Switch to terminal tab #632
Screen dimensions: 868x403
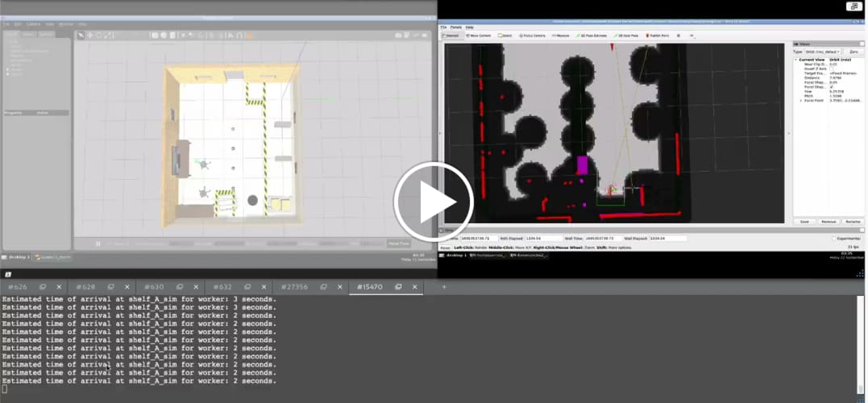(x=222, y=287)
